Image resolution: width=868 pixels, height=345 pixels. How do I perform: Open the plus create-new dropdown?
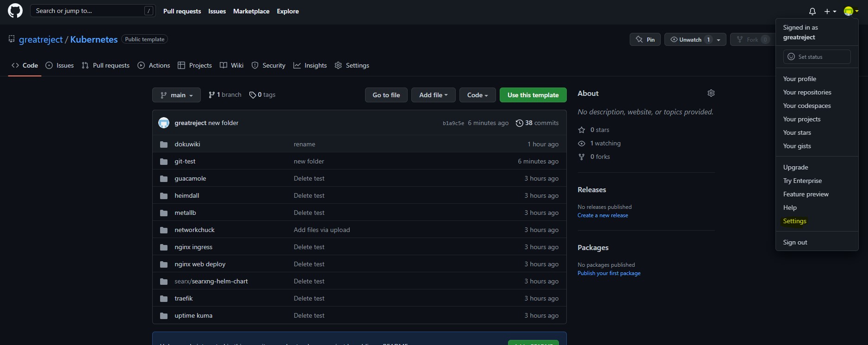pyautogui.click(x=830, y=11)
